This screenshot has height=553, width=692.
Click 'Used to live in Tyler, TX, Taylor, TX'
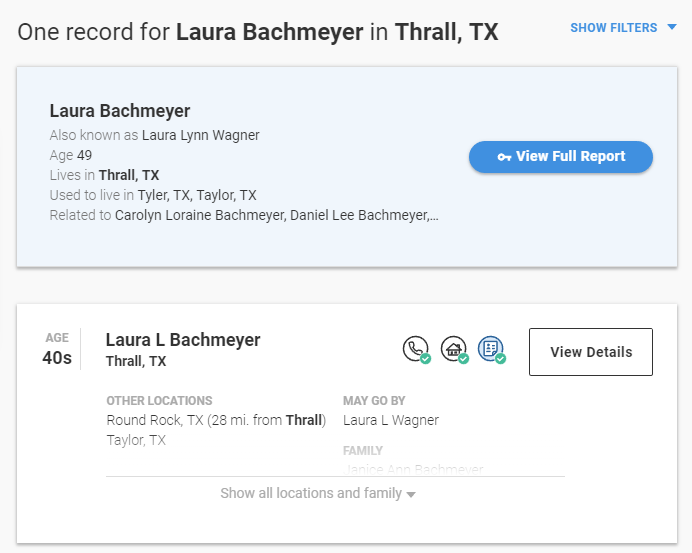tap(153, 195)
